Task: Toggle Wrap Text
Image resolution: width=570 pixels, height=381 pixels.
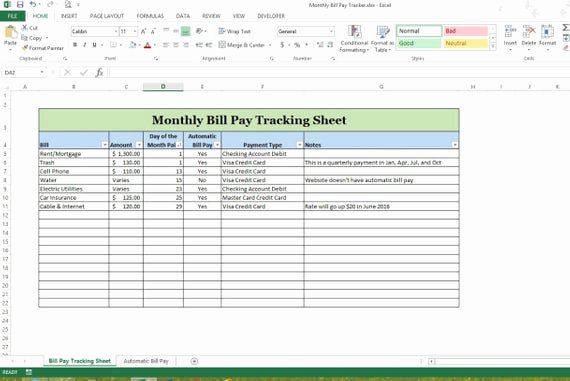Action: [x=234, y=31]
